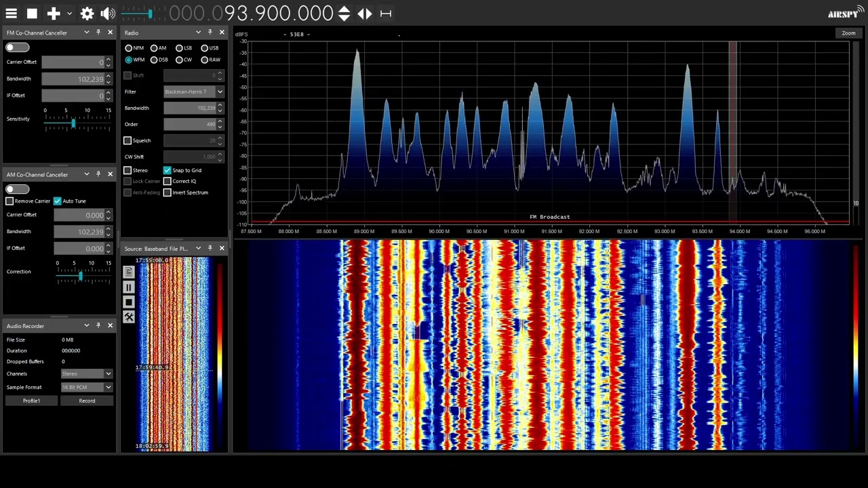868x488 pixels.
Task: Open the Source panel menu arrow
Action: (198, 249)
